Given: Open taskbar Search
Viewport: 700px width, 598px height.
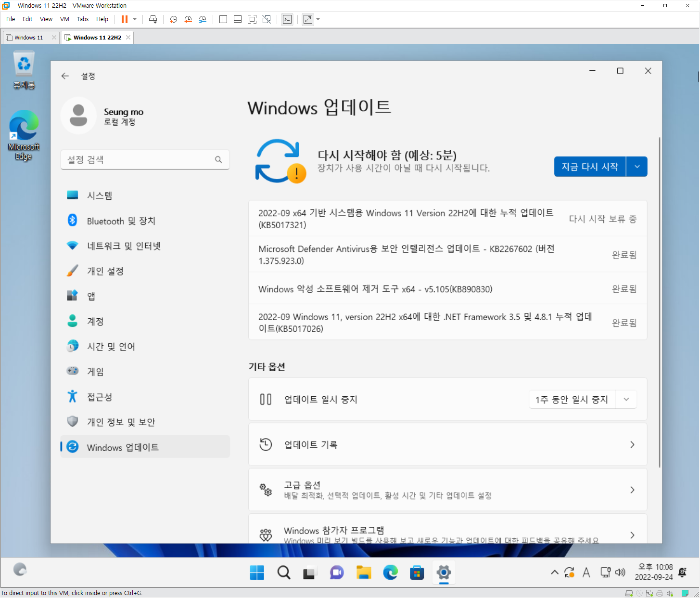Looking at the screenshot, I should click(x=284, y=572).
